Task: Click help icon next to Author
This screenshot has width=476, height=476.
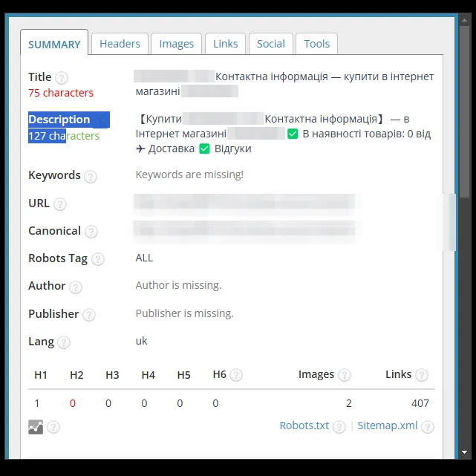Action: 76,287
